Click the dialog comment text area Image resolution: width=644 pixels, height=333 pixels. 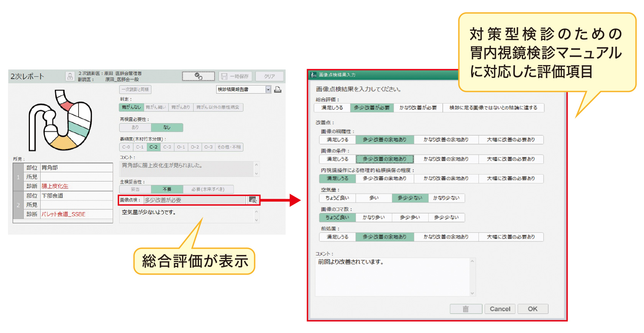point(393,277)
